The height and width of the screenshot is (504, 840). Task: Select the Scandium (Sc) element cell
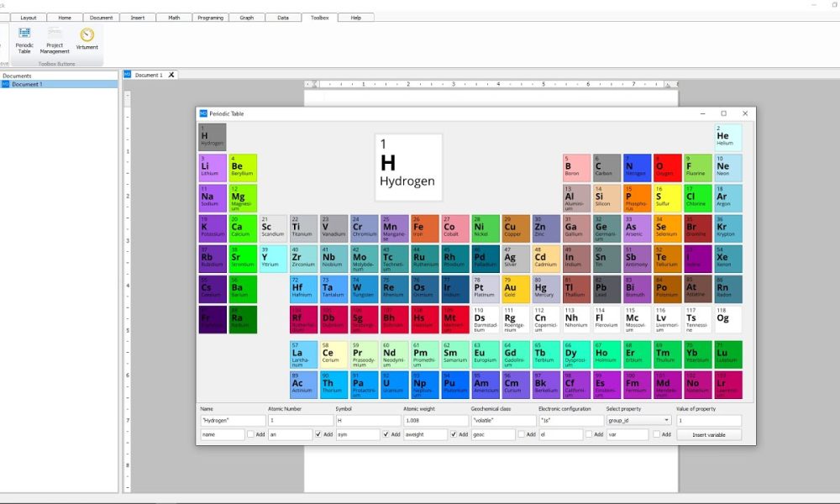coord(273,228)
